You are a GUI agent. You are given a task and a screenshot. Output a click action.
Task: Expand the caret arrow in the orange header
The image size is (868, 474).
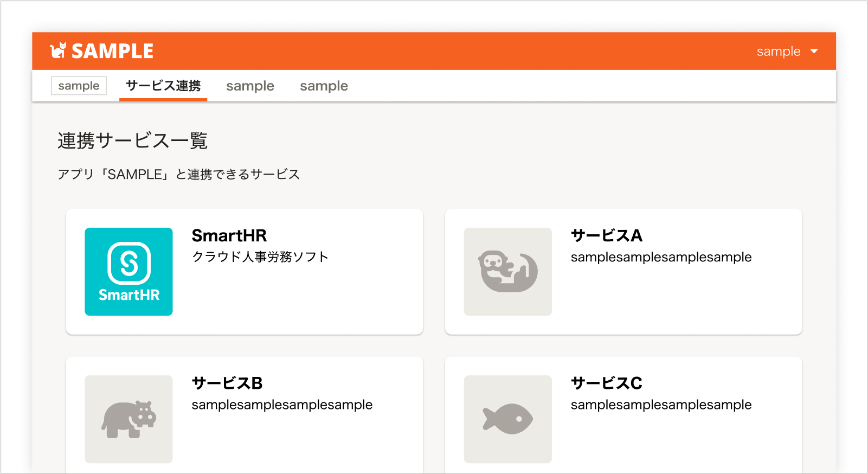(814, 52)
